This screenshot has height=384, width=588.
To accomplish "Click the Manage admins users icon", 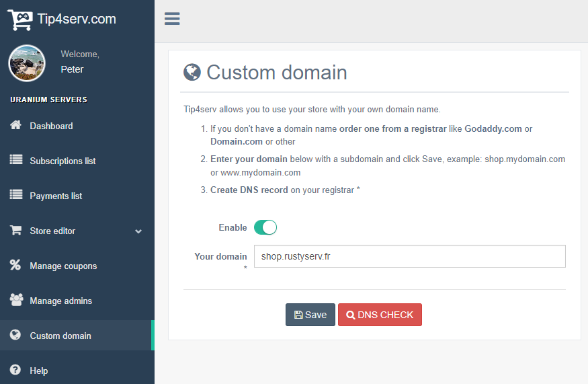I will [15, 301].
